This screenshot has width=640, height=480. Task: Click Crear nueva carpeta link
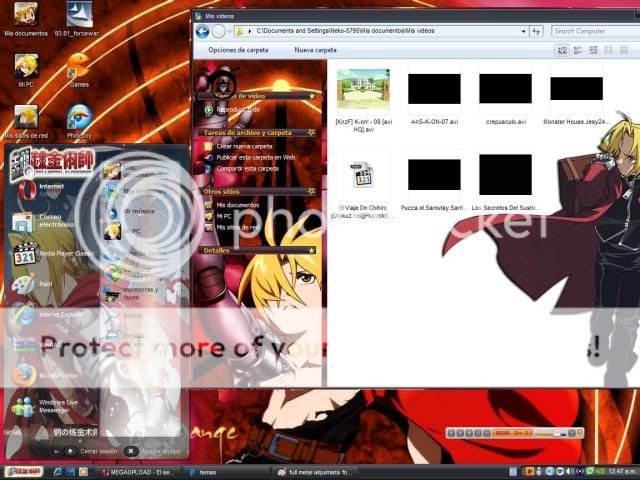click(239, 146)
